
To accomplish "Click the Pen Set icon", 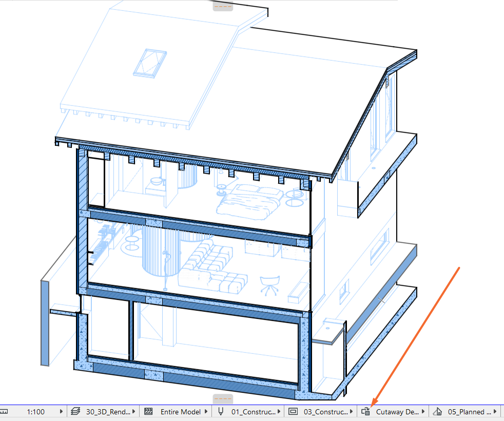I will 221,412.
